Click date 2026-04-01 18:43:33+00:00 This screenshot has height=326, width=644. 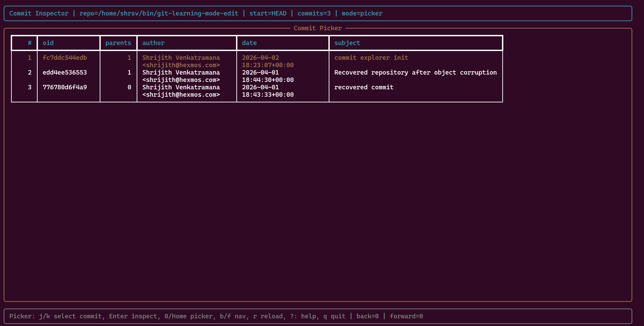click(268, 91)
